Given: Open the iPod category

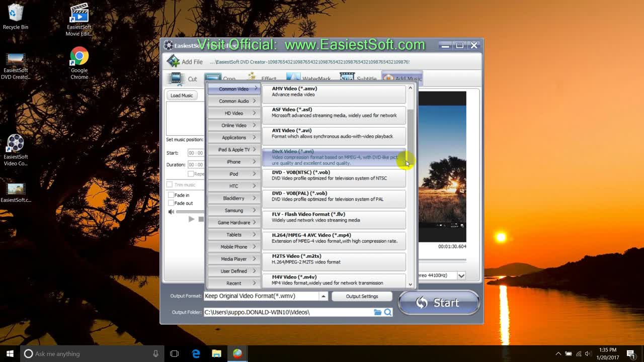Looking at the screenshot, I should tap(234, 174).
